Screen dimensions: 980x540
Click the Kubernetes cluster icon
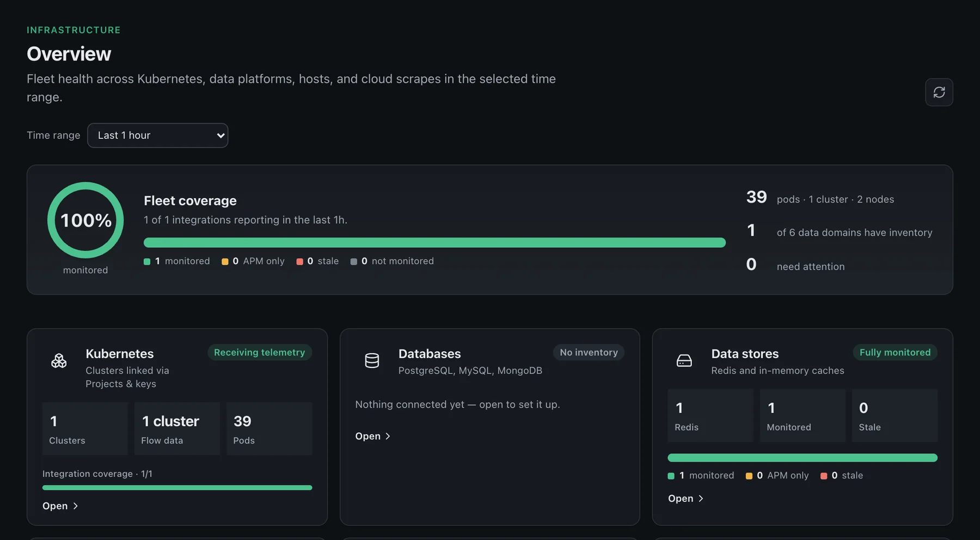(59, 360)
